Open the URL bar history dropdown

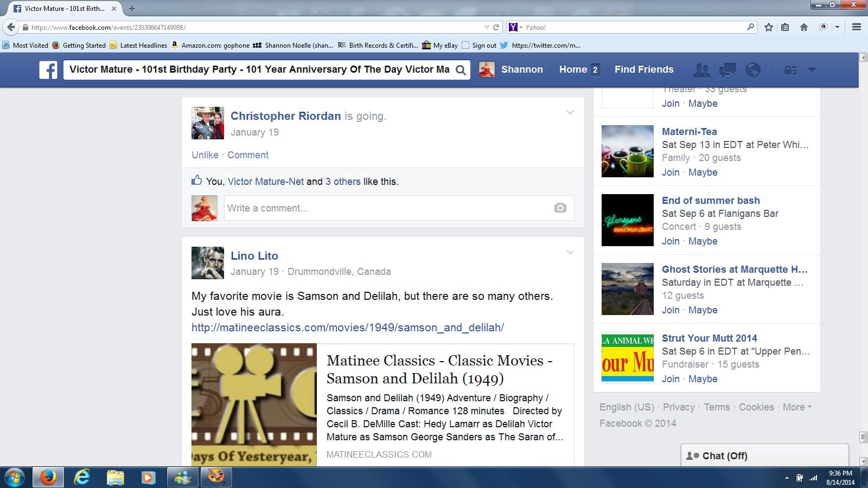pos(486,27)
